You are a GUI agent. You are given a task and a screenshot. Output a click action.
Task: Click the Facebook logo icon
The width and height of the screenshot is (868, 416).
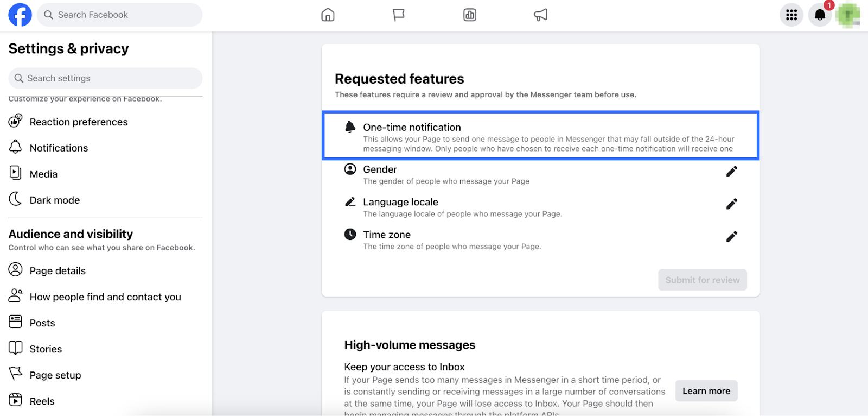point(20,15)
